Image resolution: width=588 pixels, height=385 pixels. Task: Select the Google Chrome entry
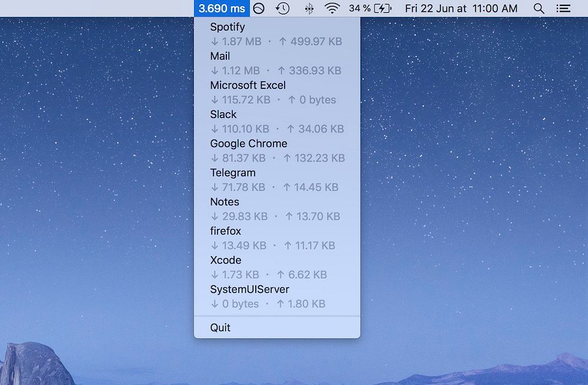point(249,144)
